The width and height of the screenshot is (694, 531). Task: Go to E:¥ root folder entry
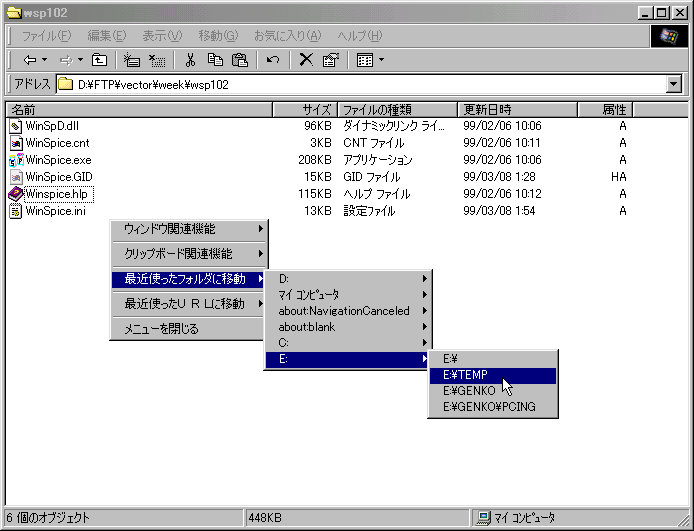tap(493, 359)
